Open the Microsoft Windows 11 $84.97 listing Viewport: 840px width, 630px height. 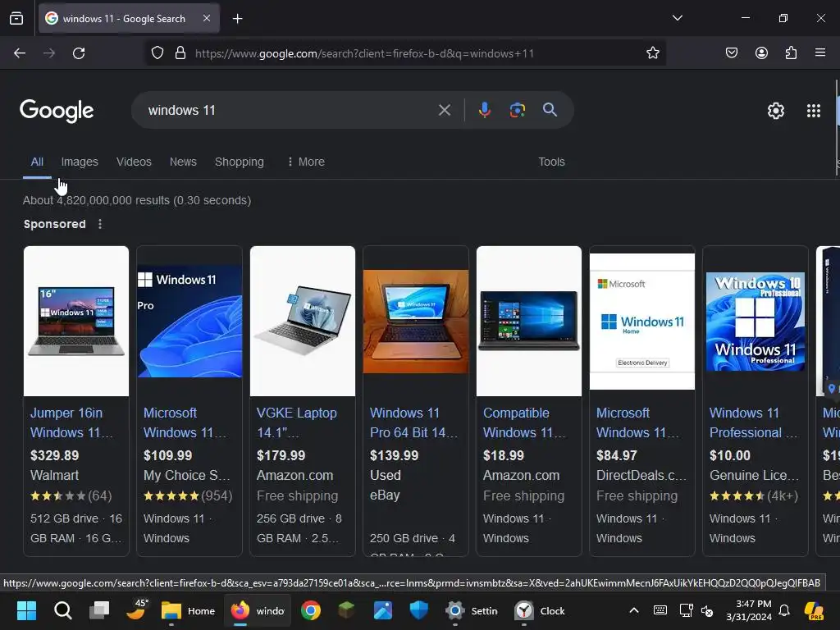pyautogui.click(x=637, y=422)
